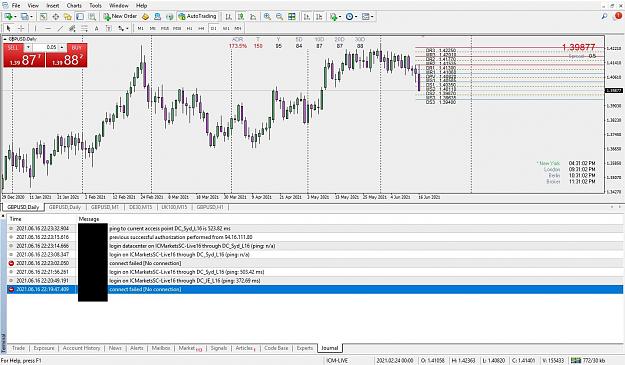625x365 pixels.
Task: Select the Cursor arrow tool
Action: [8, 28]
